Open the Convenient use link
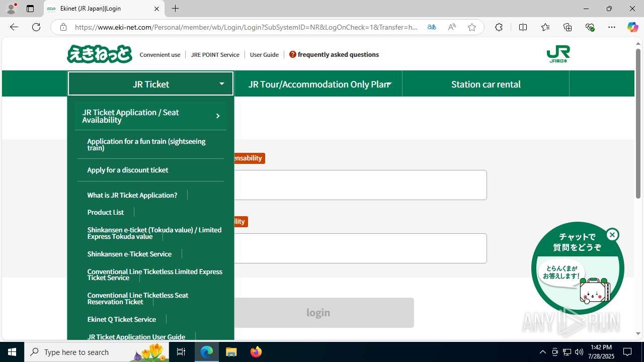This screenshot has width=644, height=362. pos(160,54)
